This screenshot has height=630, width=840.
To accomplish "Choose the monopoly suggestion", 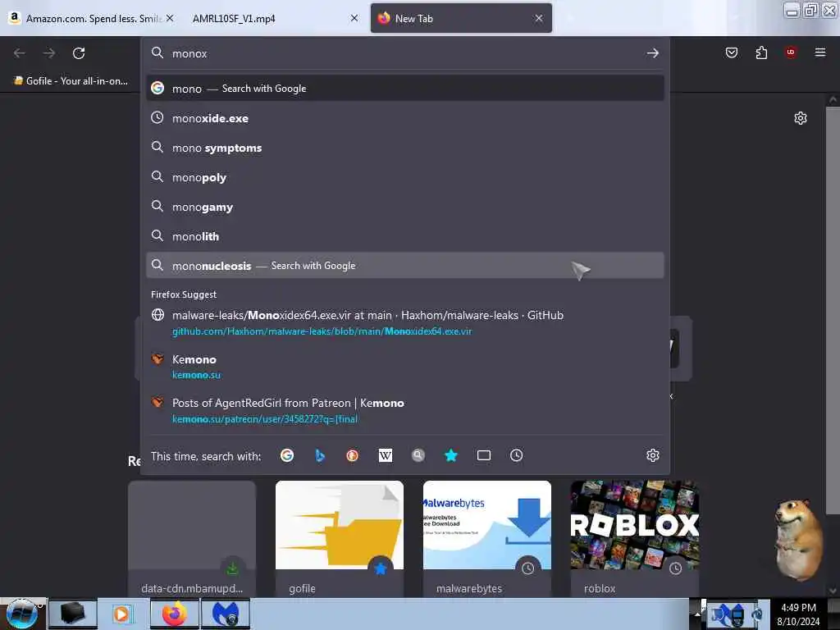I will coord(405,177).
